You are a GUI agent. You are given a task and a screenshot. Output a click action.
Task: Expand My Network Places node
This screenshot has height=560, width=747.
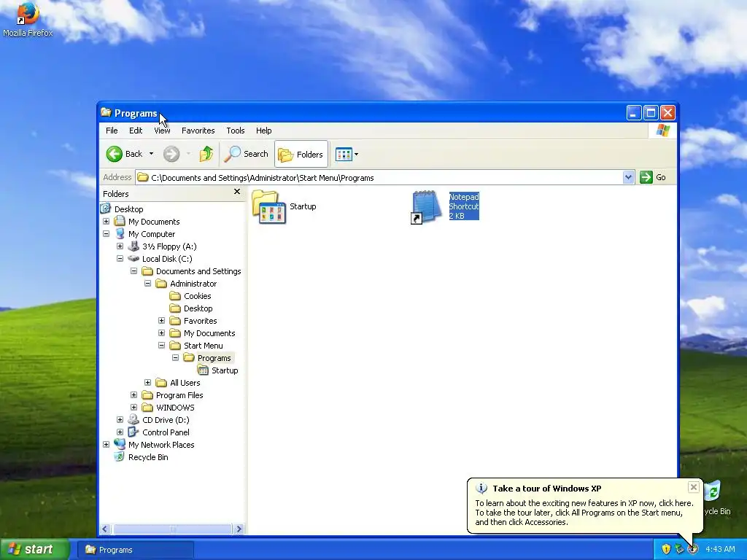[x=107, y=444]
